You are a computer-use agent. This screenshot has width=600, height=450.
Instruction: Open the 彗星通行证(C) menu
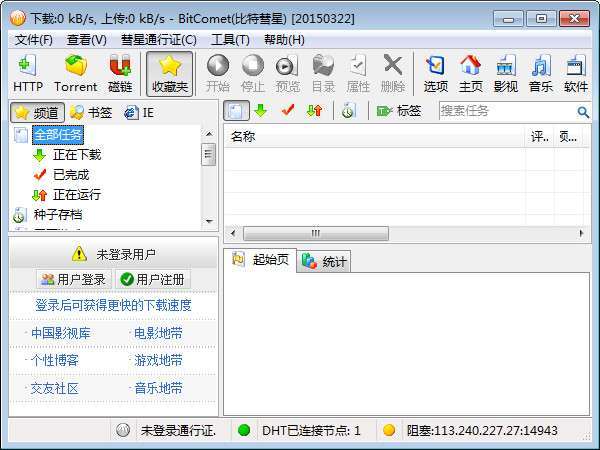(x=159, y=39)
